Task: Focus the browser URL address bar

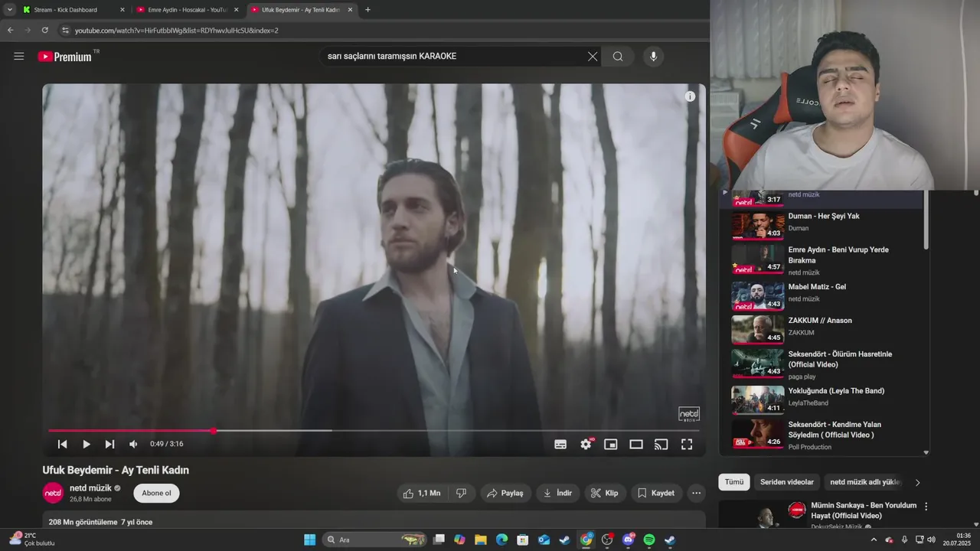Action: pos(383,31)
